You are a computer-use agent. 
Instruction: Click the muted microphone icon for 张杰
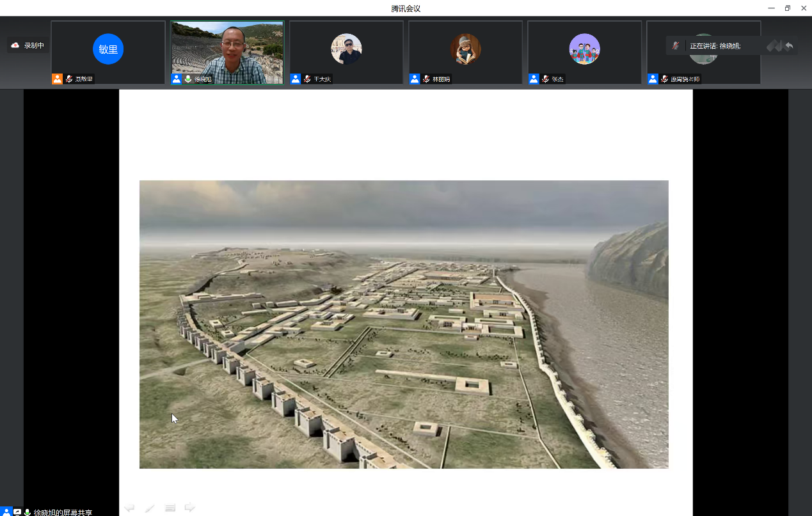(x=545, y=79)
